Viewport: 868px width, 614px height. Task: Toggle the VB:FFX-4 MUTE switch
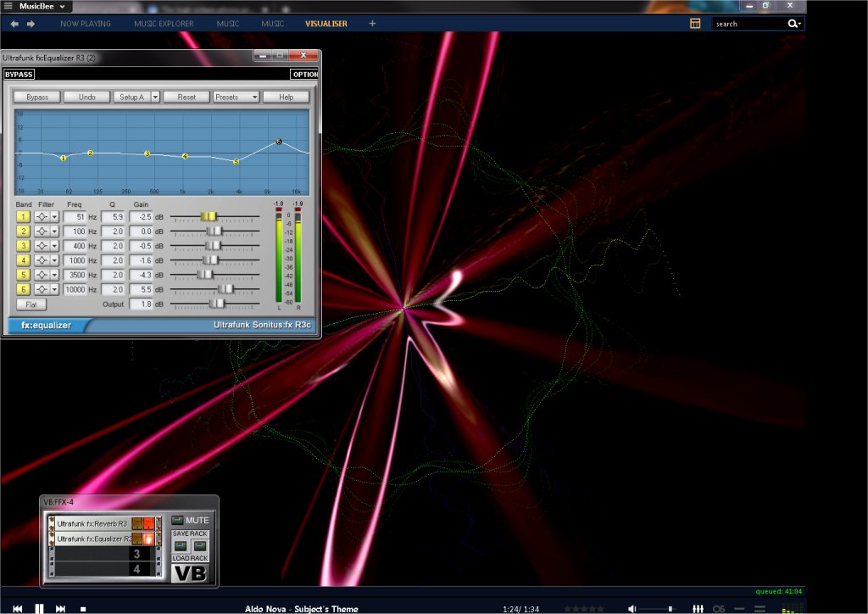click(x=177, y=520)
